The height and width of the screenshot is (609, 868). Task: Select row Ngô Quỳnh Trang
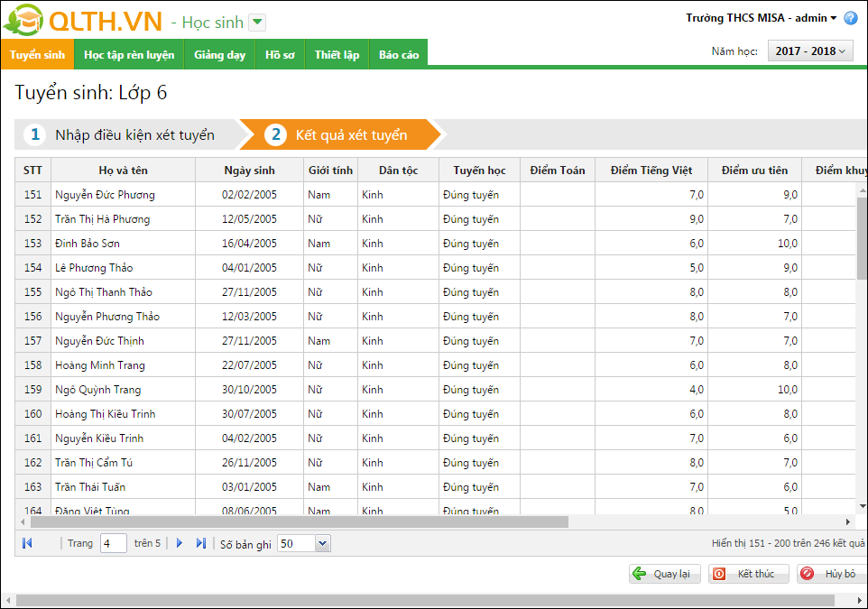[x=436, y=389]
